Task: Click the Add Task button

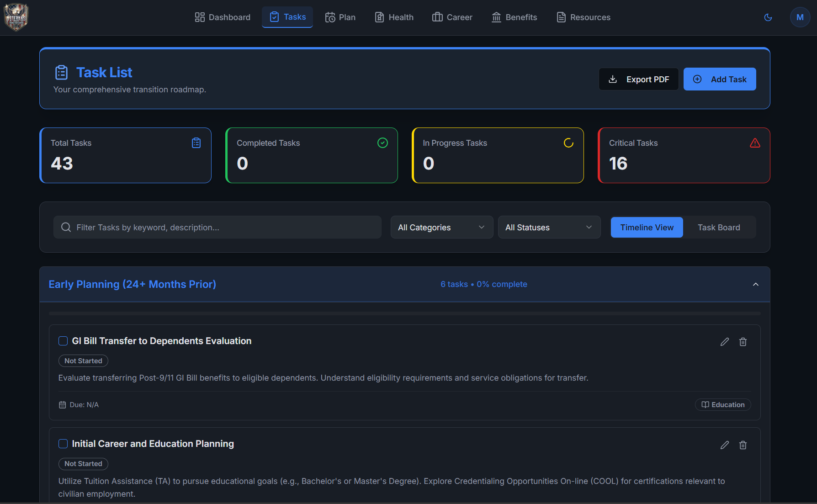Action: tap(720, 79)
